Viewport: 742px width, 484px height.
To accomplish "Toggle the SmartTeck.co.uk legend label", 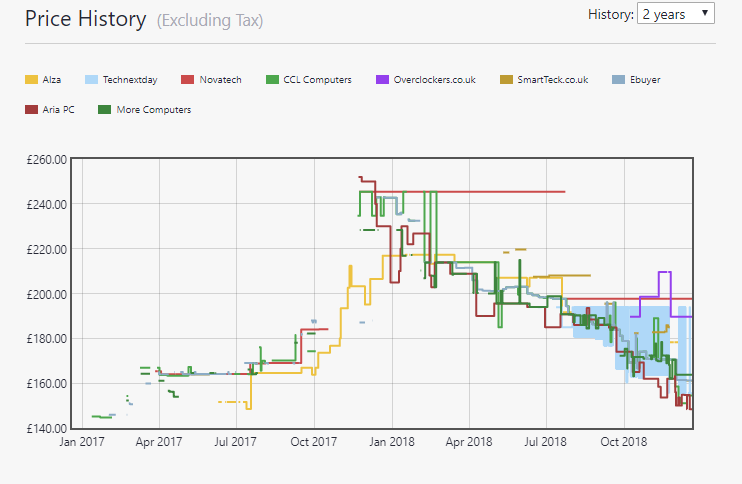I will [553, 80].
